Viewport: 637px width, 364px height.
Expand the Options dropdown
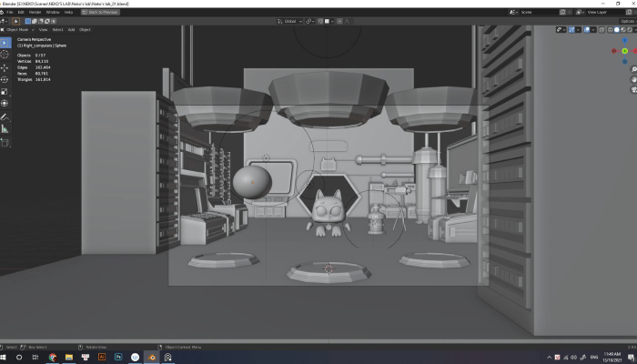621,20
